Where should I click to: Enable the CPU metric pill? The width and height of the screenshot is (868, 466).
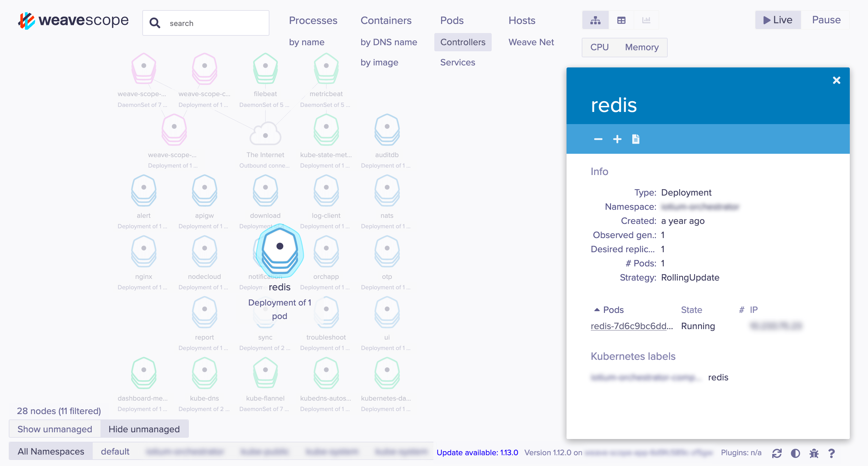tap(600, 47)
